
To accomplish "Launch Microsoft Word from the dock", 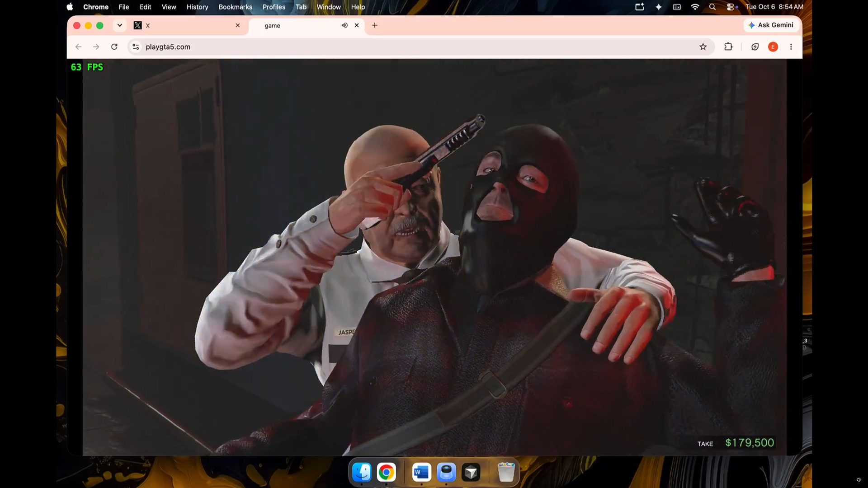I will [421, 473].
